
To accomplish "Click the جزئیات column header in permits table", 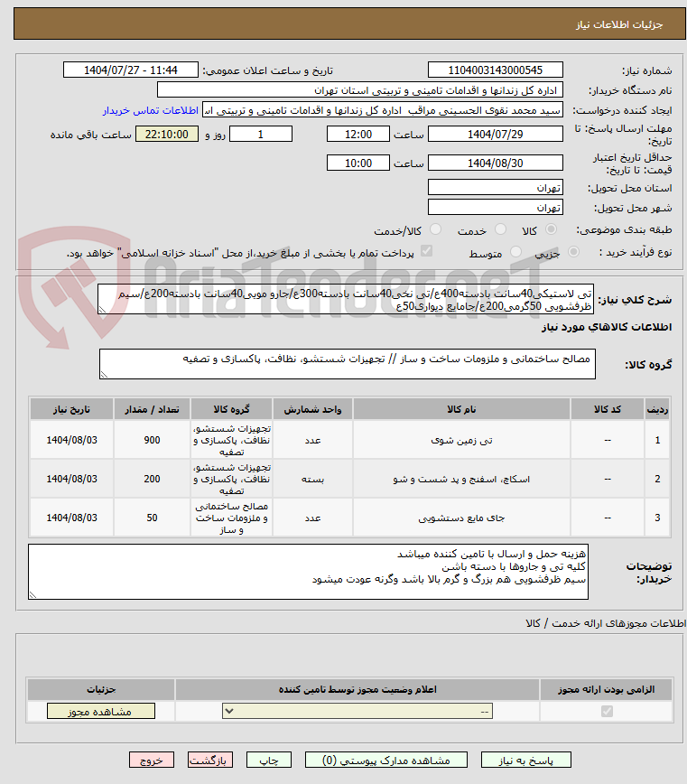I will point(101,689).
